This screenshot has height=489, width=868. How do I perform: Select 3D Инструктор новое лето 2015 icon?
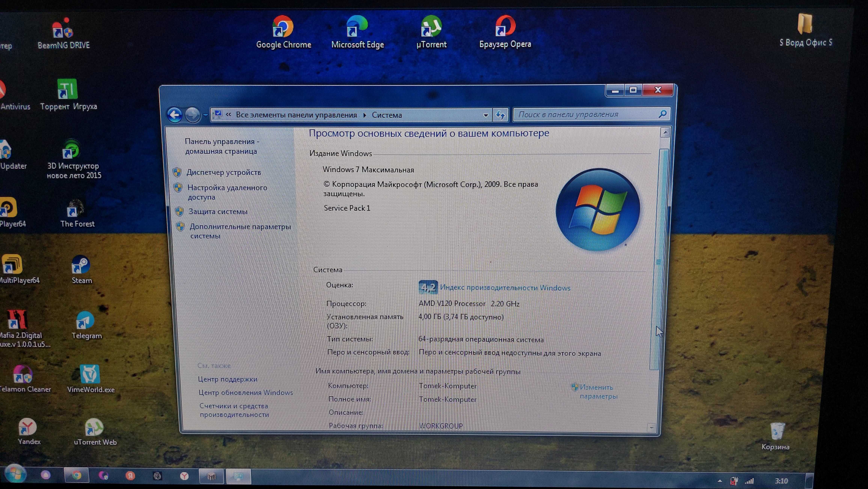coord(74,159)
